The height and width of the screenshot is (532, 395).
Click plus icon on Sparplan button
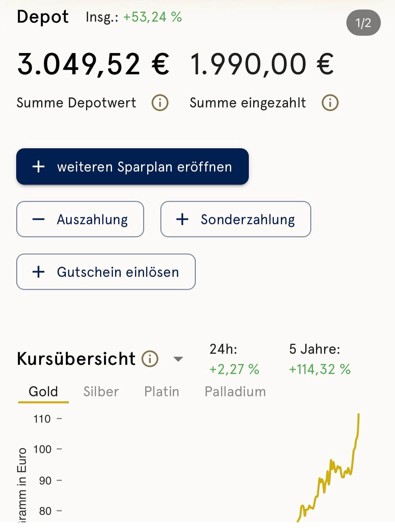[38, 167]
